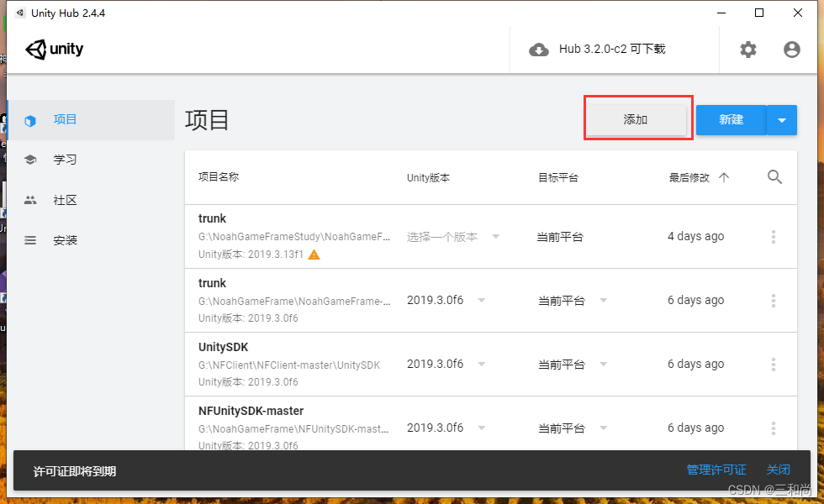824x504 pixels.
Task: Expand the dropdown arrow beside 新建
Action: tap(782, 120)
